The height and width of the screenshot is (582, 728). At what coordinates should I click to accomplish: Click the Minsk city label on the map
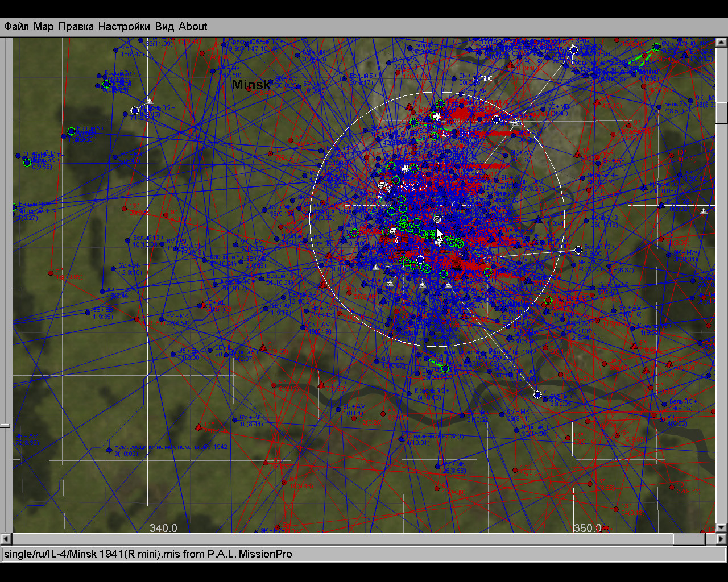point(251,85)
